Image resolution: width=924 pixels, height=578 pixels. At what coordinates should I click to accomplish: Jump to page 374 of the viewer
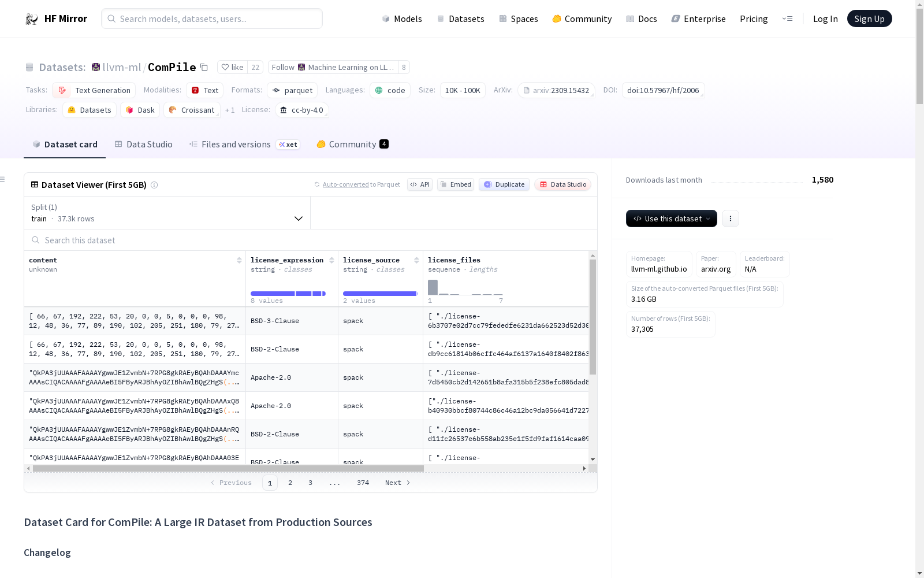(x=363, y=483)
